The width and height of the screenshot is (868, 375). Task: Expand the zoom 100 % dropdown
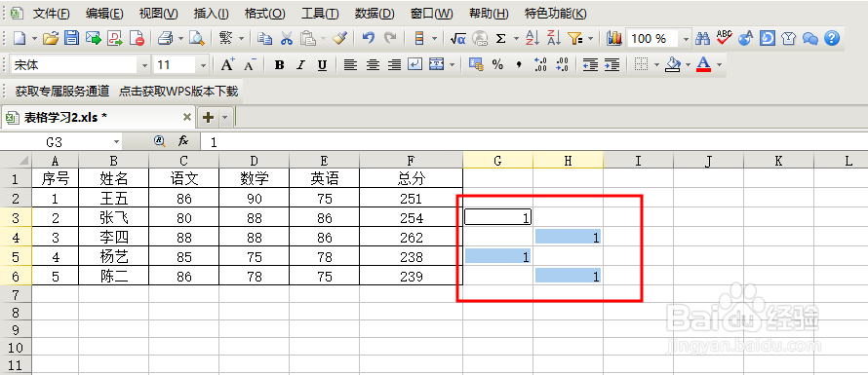click(x=687, y=39)
